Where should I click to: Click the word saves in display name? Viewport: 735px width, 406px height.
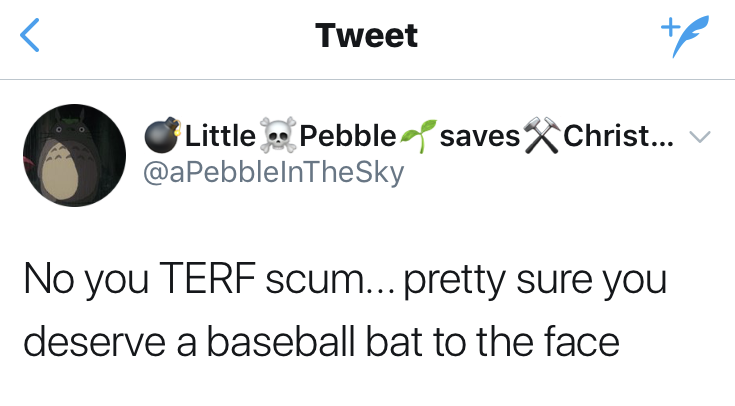[x=479, y=135]
